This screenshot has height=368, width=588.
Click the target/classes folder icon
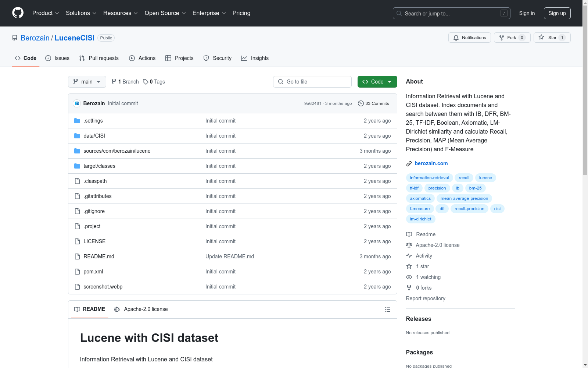(x=77, y=166)
